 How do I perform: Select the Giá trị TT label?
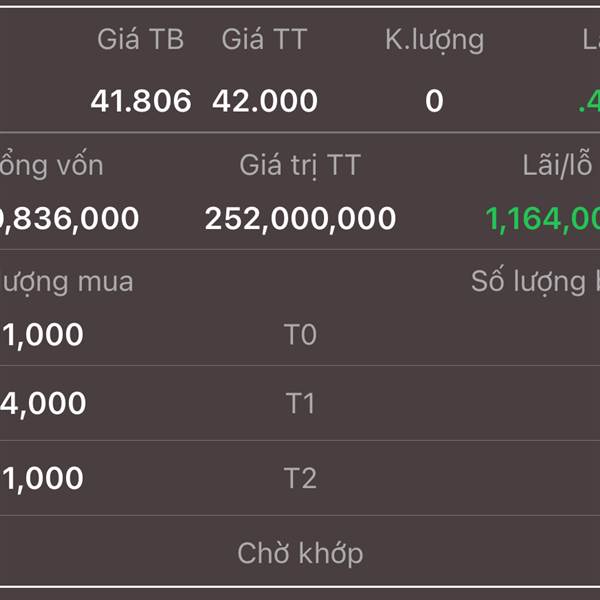click(300, 166)
